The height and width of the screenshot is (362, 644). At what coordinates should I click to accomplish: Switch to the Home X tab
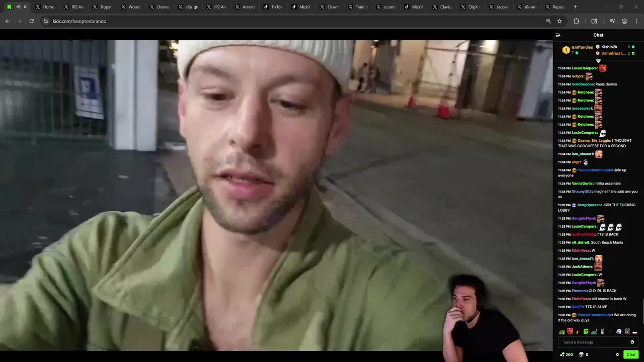click(45, 7)
